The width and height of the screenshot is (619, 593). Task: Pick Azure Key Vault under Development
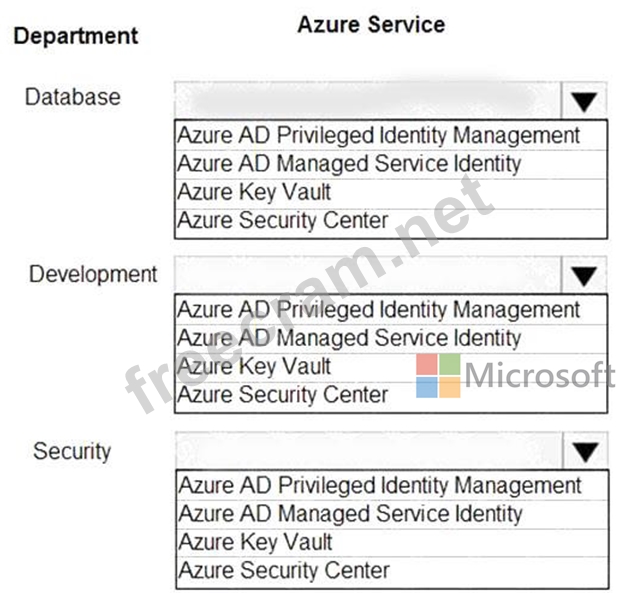[x=391, y=367]
